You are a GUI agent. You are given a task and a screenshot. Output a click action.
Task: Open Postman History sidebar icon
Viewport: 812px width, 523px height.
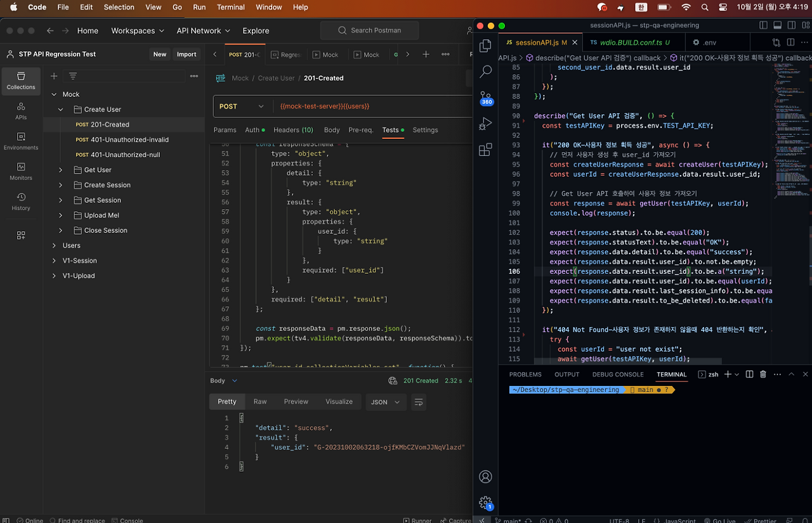click(21, 202)
